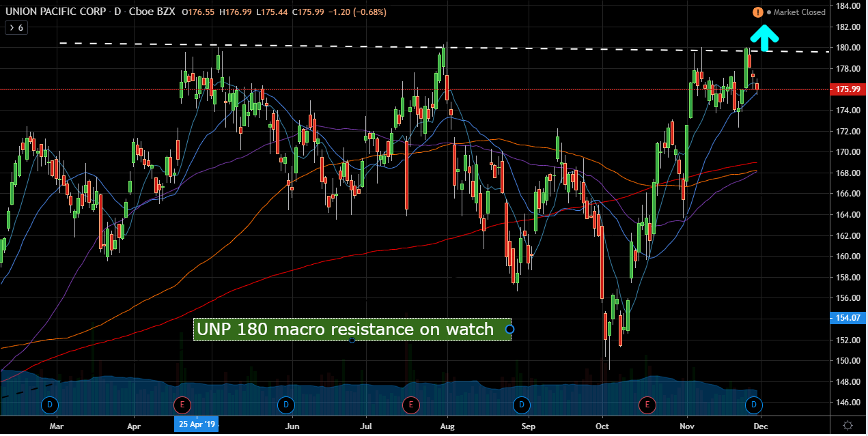This screenshot has height=436, width=868.
Task: Open the earnings marker near late April
Action: (181, 405)
